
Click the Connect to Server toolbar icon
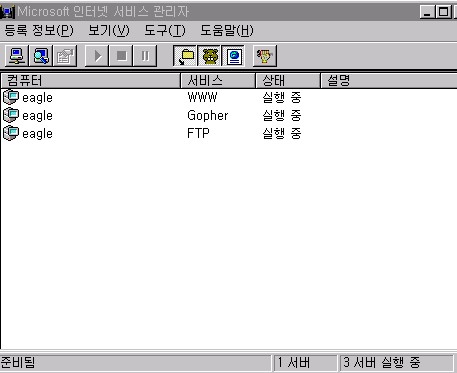[x=17, y=56]
